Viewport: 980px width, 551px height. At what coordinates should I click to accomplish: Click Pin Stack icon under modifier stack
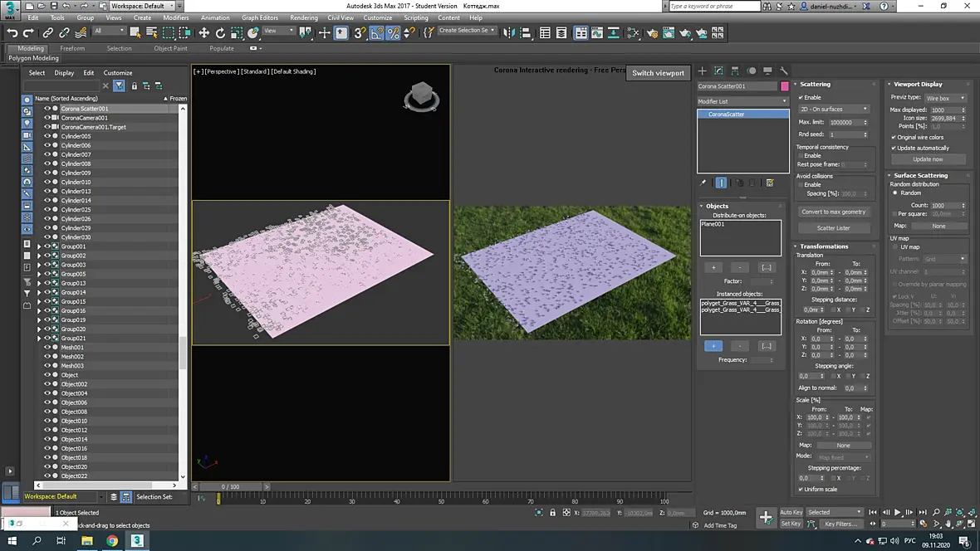703,183
